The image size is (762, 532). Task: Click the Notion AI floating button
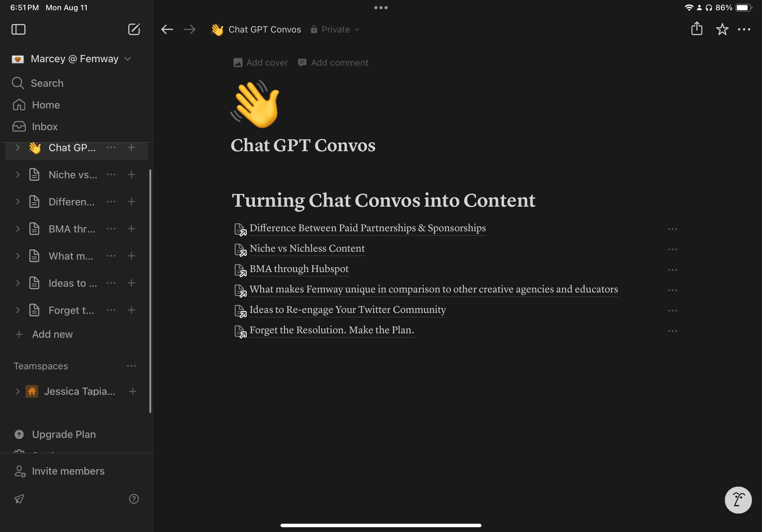point(738,500)
